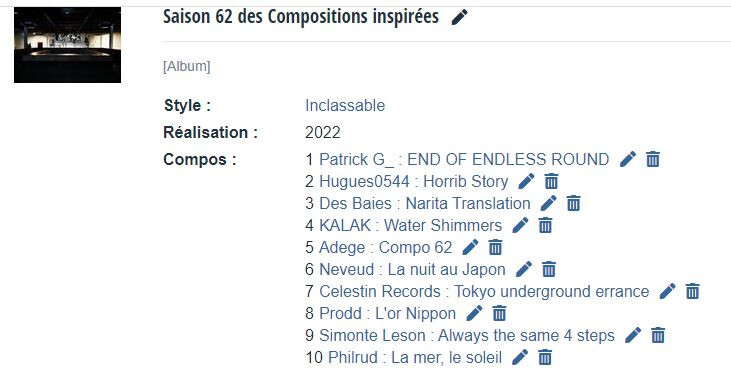Delete Tokyo underground errance track
The height and width of the screenshot is (385, 731).
point(692,291)
